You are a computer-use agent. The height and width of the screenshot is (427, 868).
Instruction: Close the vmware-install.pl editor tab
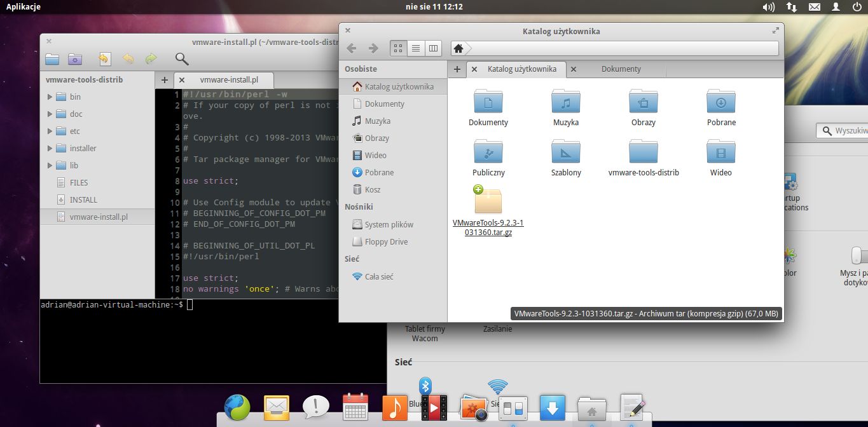[182, 80]
